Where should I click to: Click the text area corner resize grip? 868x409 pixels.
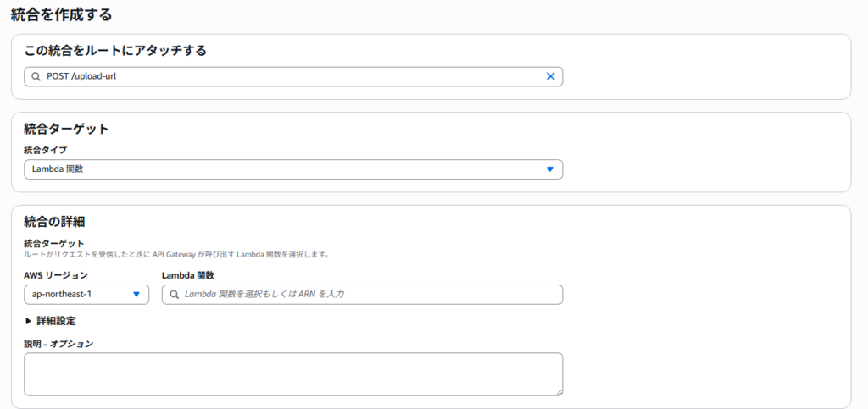click(559, 392)
